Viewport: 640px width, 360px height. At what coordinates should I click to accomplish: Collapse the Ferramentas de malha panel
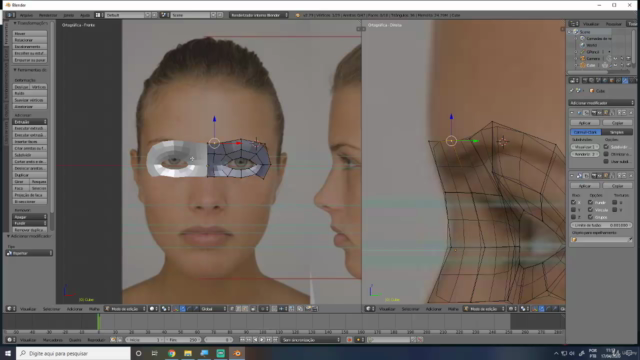tap(15, 70)
